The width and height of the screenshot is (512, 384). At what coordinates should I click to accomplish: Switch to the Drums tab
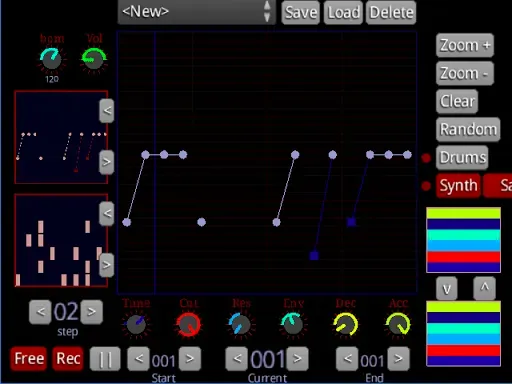pyautogui.click(x=462, y=157)
